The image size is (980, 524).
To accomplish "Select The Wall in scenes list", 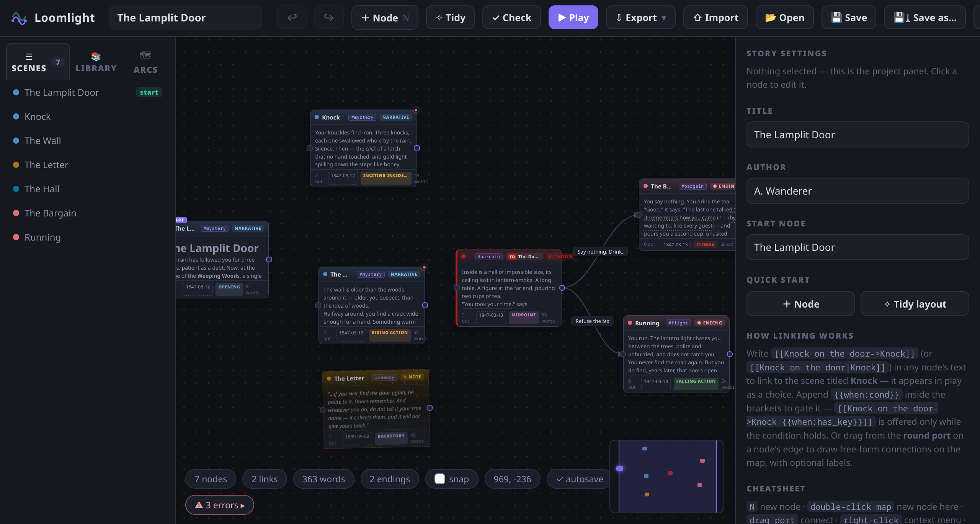I will [88, 141].
